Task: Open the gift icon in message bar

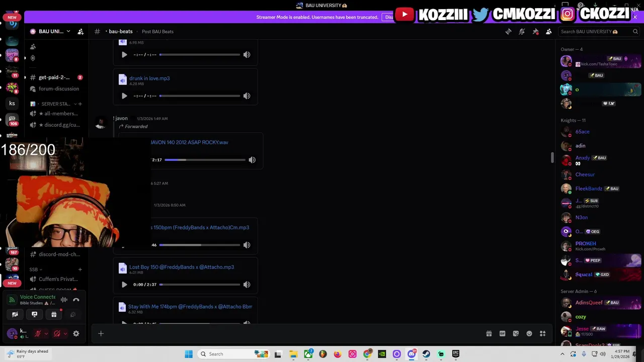Action: 489,333
